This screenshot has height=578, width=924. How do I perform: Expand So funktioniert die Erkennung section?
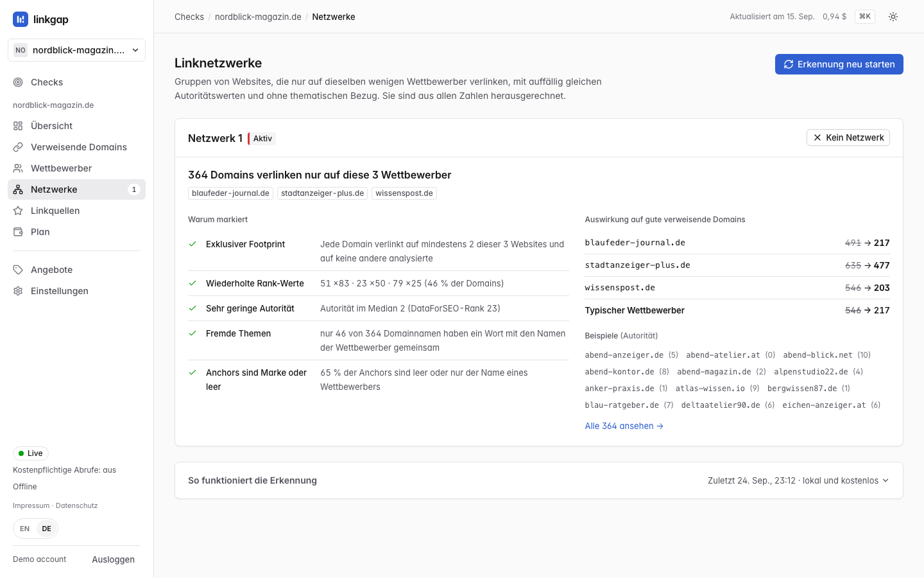tap(539, 480)
